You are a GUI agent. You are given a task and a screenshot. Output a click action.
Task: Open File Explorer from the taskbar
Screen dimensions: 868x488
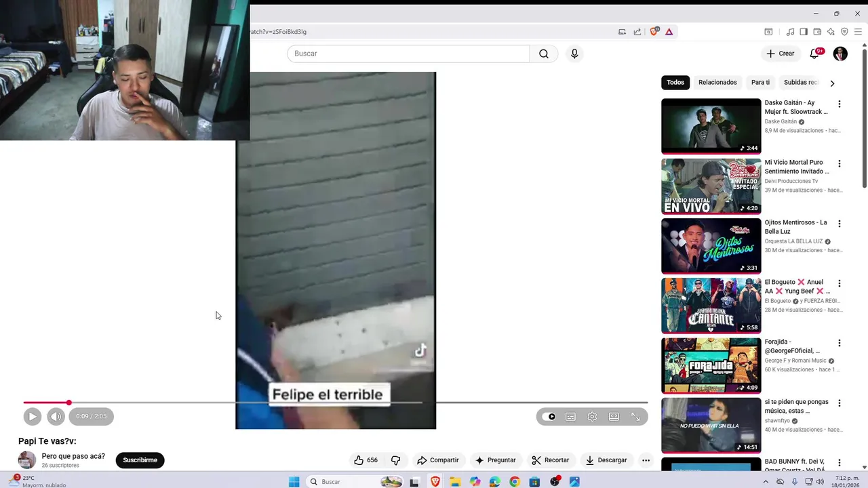click(x=455, y=482)
